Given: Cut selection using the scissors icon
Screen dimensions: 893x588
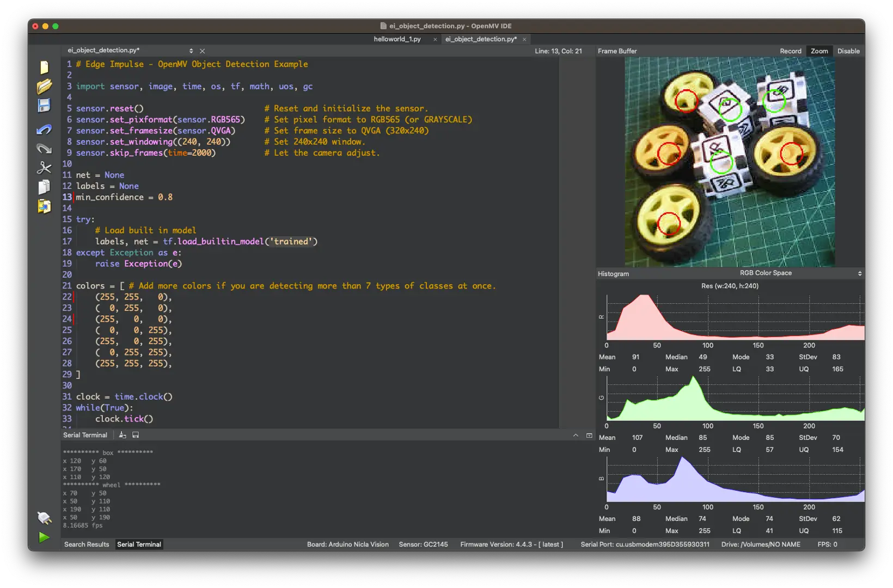Looking at the screenshot, I should pyautogui.click(x=44, y=168).
